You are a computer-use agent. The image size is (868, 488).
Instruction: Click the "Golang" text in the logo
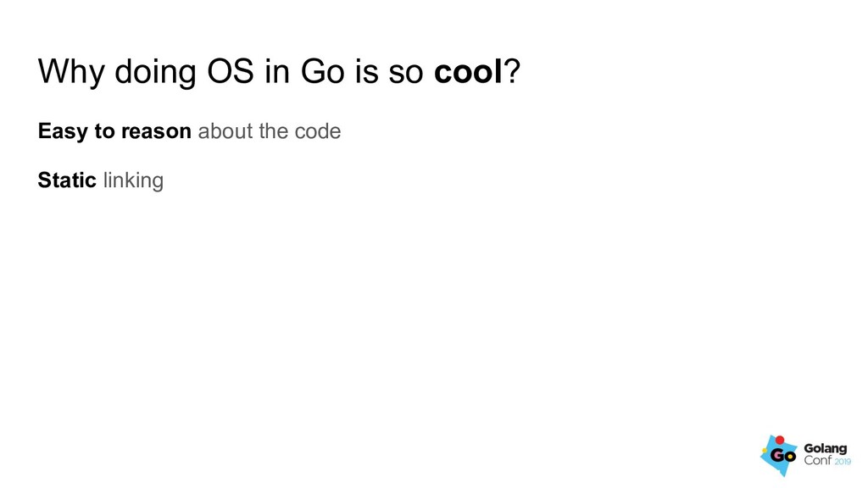[x=826, y=449]
